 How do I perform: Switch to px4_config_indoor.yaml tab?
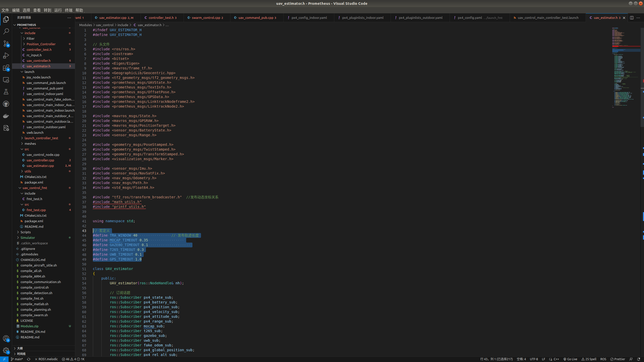(x=309, y=18)
